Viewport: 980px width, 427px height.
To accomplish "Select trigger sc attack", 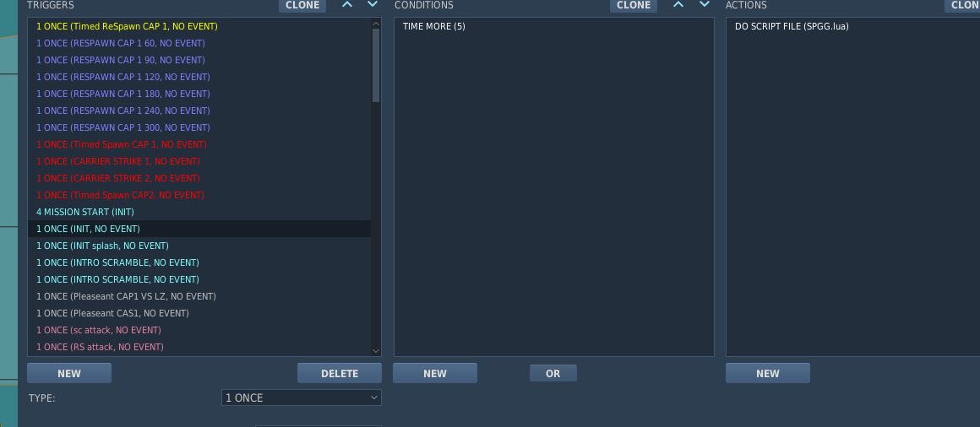I will click(199, 330).
